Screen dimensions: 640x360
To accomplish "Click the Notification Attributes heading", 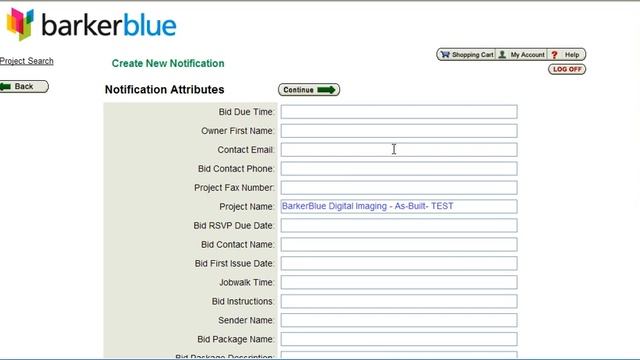I will click(164, 89).
